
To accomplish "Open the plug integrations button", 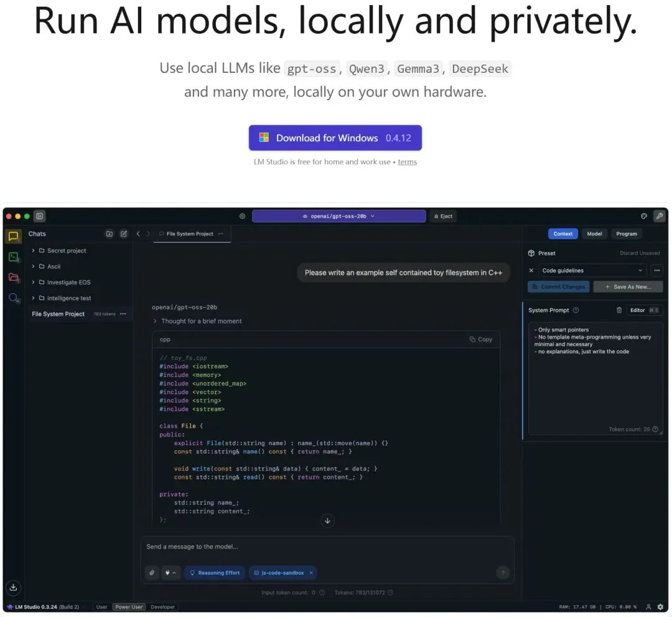I will coord(170,572).
